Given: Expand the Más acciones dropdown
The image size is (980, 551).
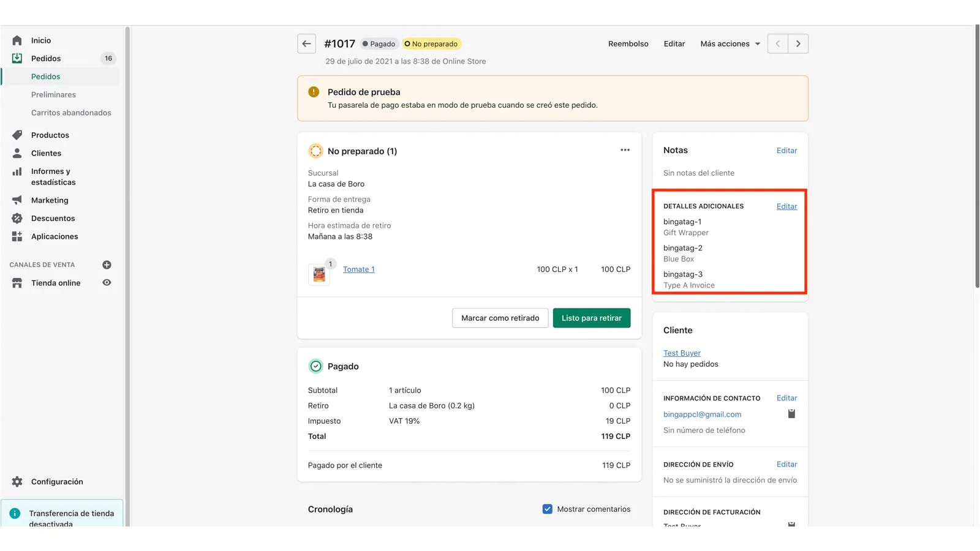Looking at the screenshot, I should pyautogui.click(x=730, y=43).
